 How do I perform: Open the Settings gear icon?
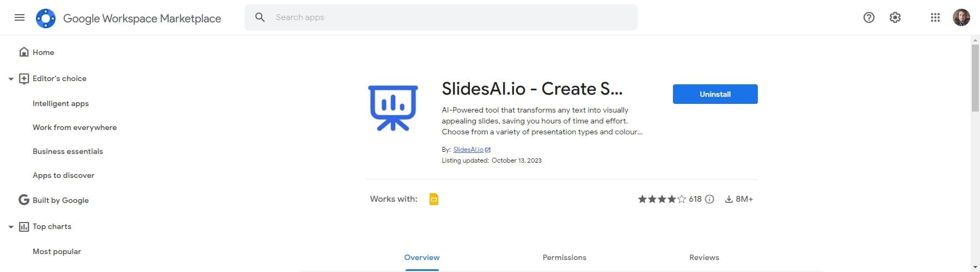click(x=895, y=17)
